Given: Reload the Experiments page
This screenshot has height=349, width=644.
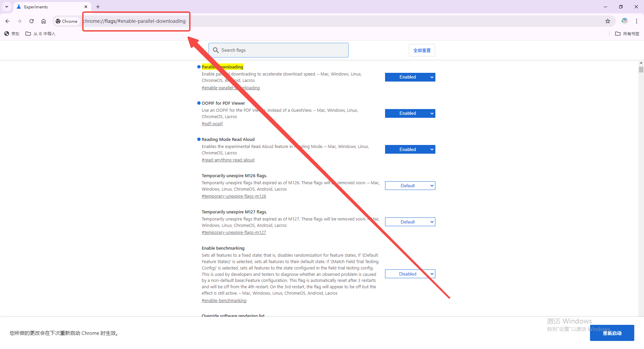Looking at the screenshot, I should pos(32,21).
